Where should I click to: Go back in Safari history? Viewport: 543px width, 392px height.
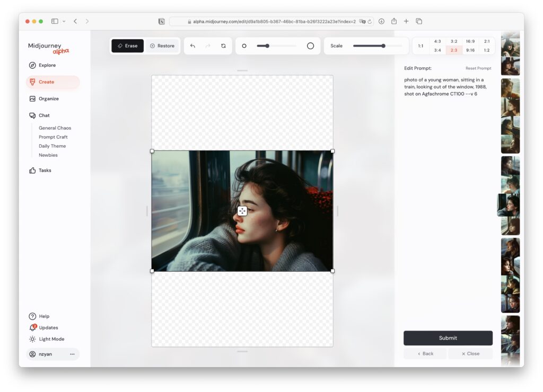click(x=75, y=21)
